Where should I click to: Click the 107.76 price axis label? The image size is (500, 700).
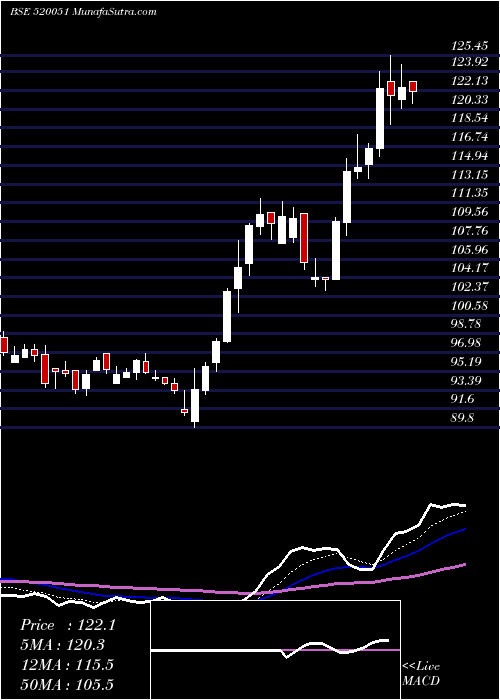[469, 230]
